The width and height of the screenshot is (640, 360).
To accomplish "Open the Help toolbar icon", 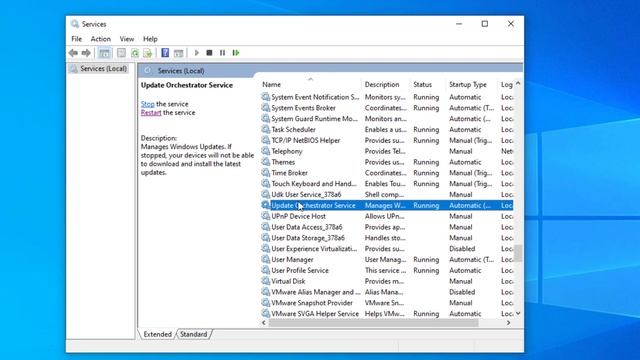I will (165, 53).
